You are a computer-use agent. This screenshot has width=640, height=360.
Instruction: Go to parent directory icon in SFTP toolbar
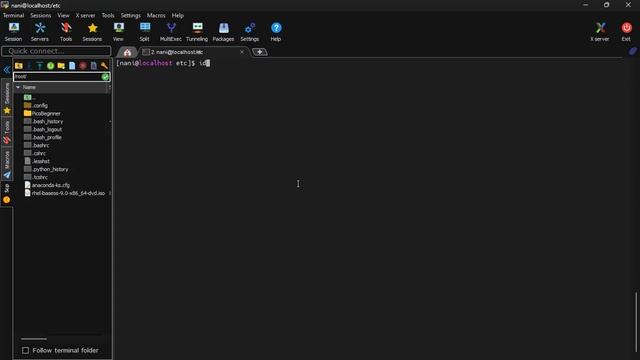(x=18, y=66)
